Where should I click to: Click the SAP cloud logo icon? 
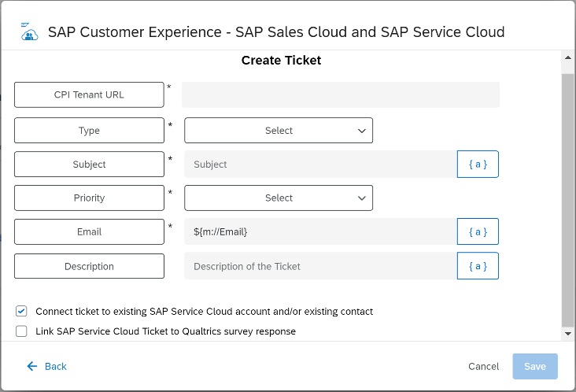[29, 32]
